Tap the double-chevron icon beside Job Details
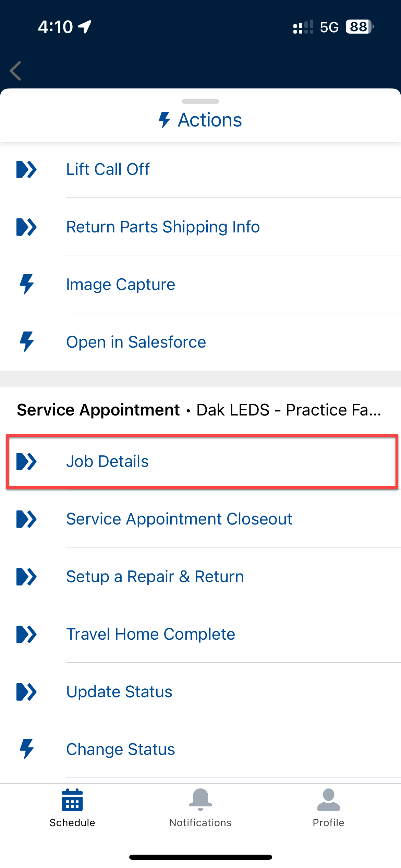This screenshot has height=868, width=401. click(x=26, y=461)
